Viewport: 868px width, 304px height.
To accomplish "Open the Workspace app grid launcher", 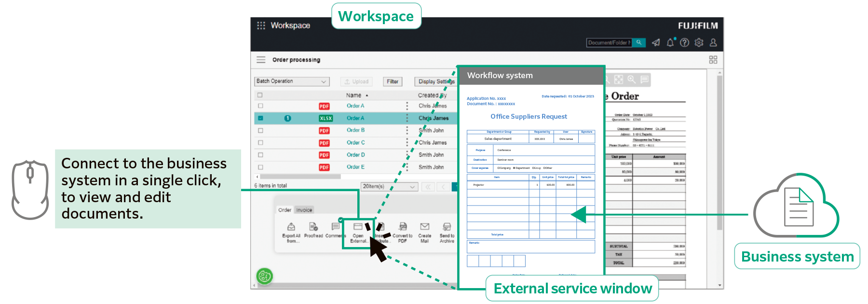I will (261, 26).
